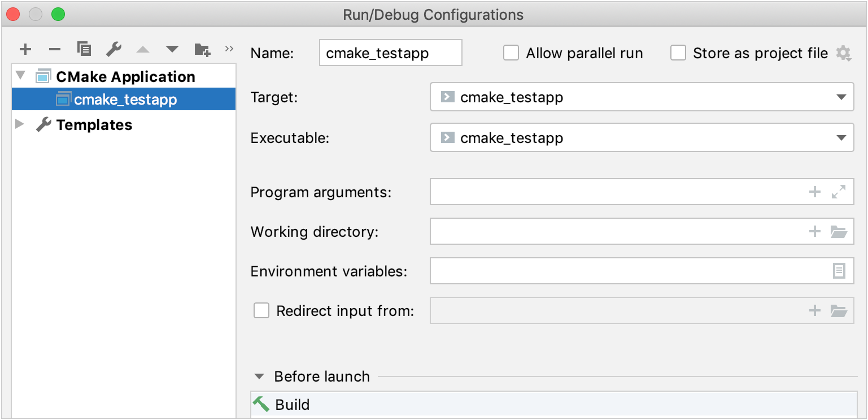Screen dimensions: 868x420
Task: Copy the cmake_testapp configuration
Action: tap(84, 49)
